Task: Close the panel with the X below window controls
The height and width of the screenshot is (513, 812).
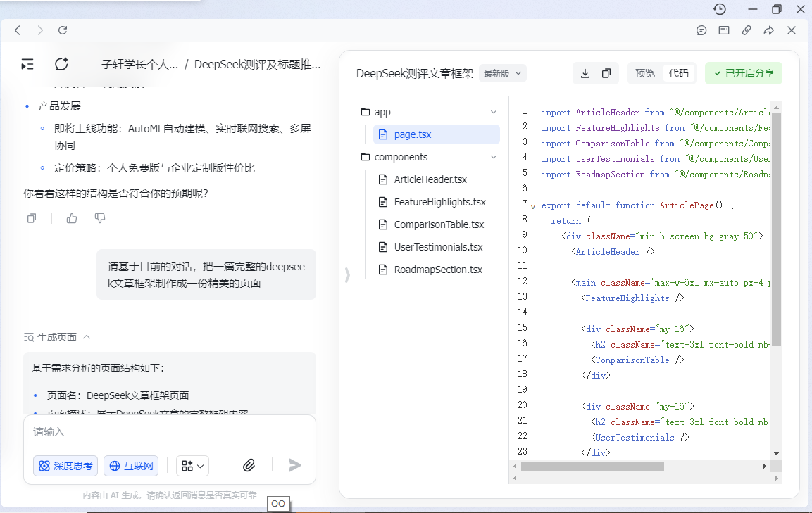Action: tap(792, 30)
